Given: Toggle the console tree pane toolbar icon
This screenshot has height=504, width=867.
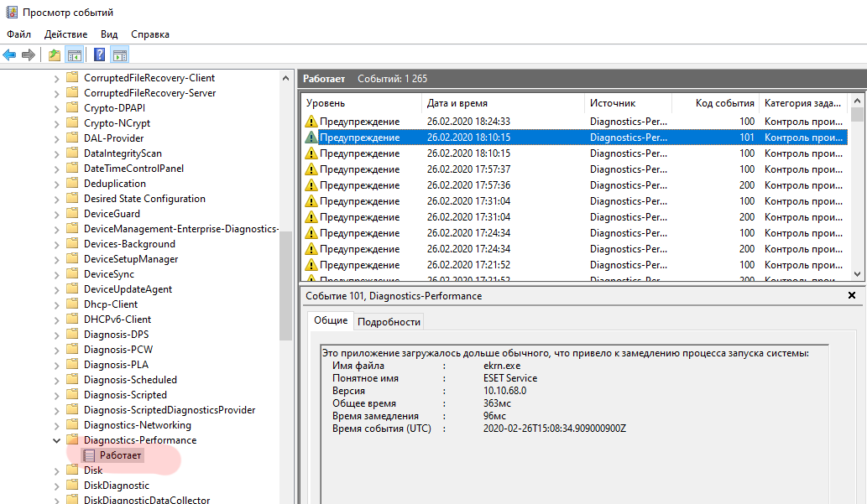Looking at the screenshot, I should [x=74, y=55].
